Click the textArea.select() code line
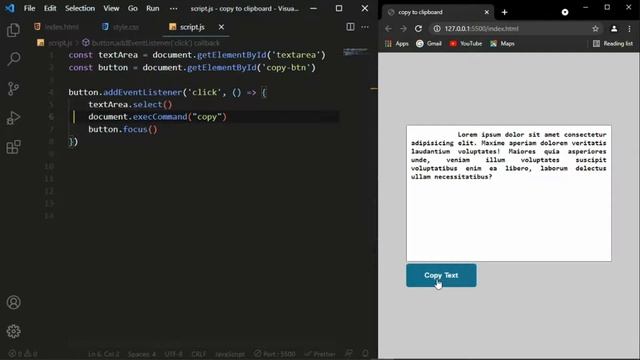The image size is (640, 360). [x=130, y=104]
